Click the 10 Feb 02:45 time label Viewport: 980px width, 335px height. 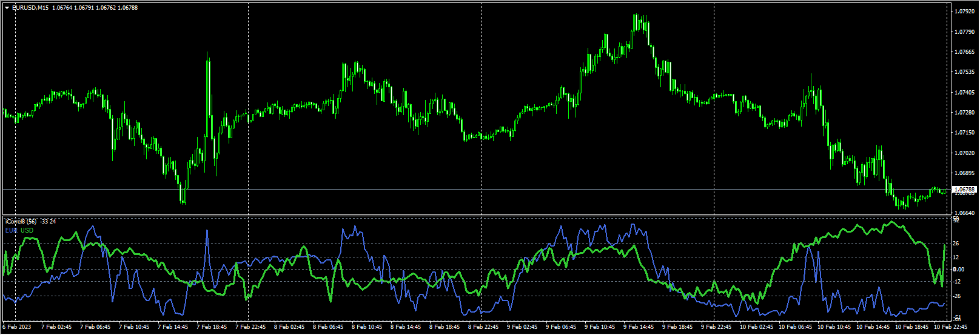(x=756, y=327)
